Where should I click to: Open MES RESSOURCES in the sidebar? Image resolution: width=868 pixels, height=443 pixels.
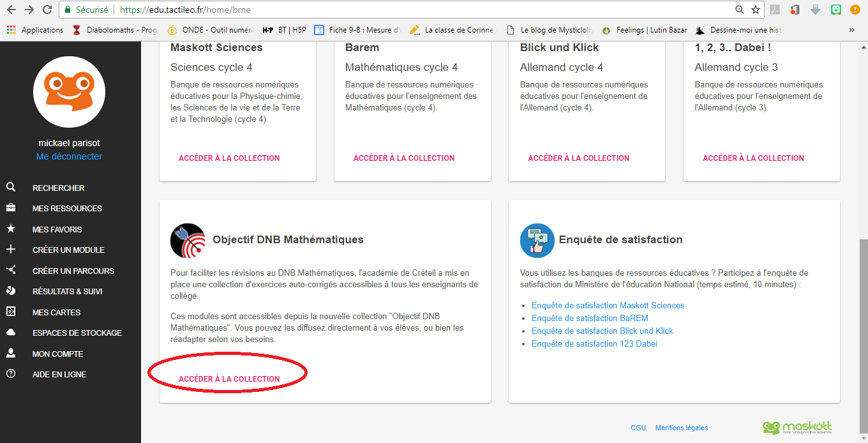pos(67,209)
